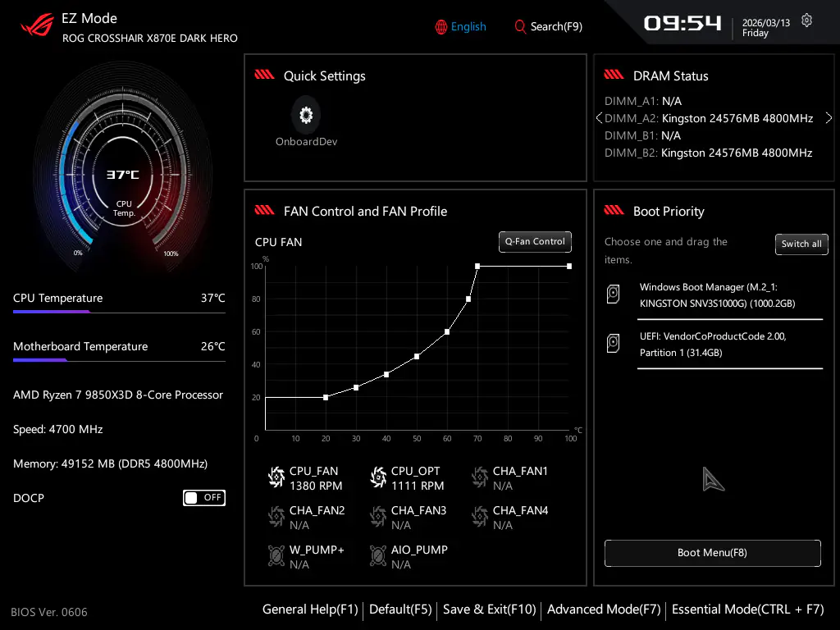Click the DIMM_A2 Kingston 24576MB entry
This screenshot has height=630, width=840.
tap(709, 118)
